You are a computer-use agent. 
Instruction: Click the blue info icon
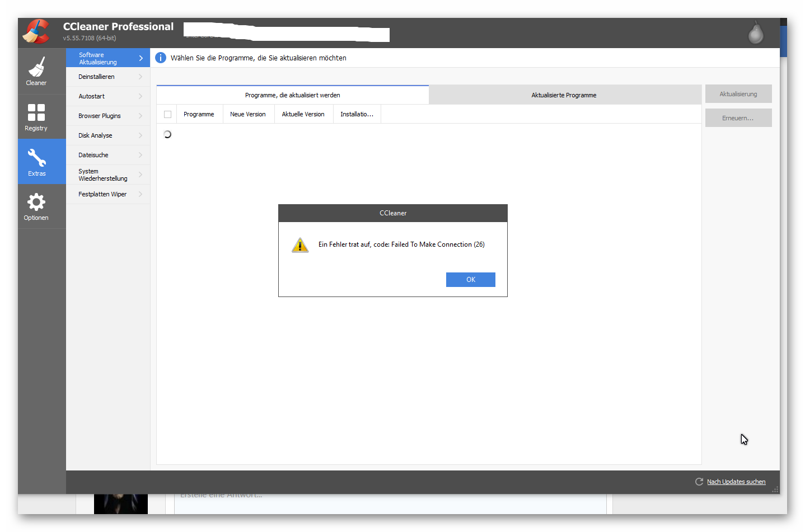pos(161,58)
